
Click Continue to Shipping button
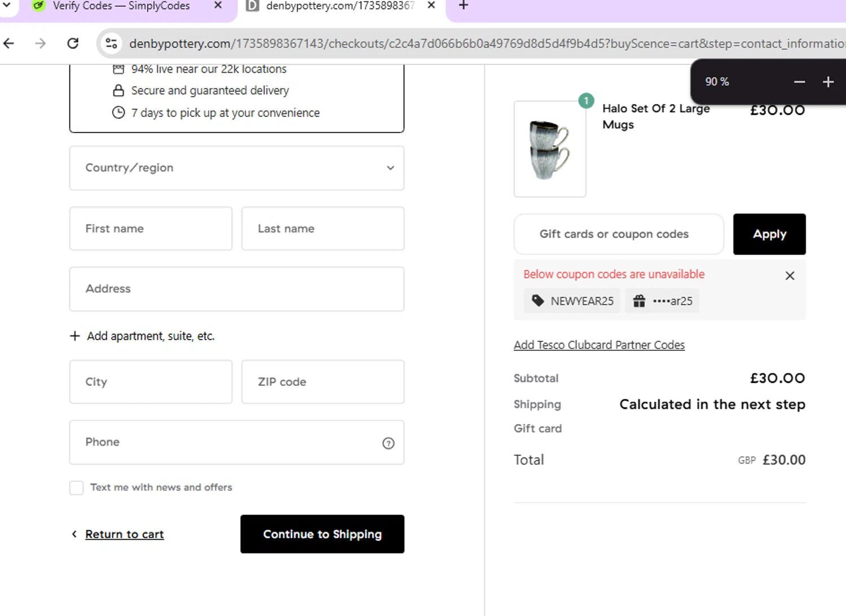323,534
